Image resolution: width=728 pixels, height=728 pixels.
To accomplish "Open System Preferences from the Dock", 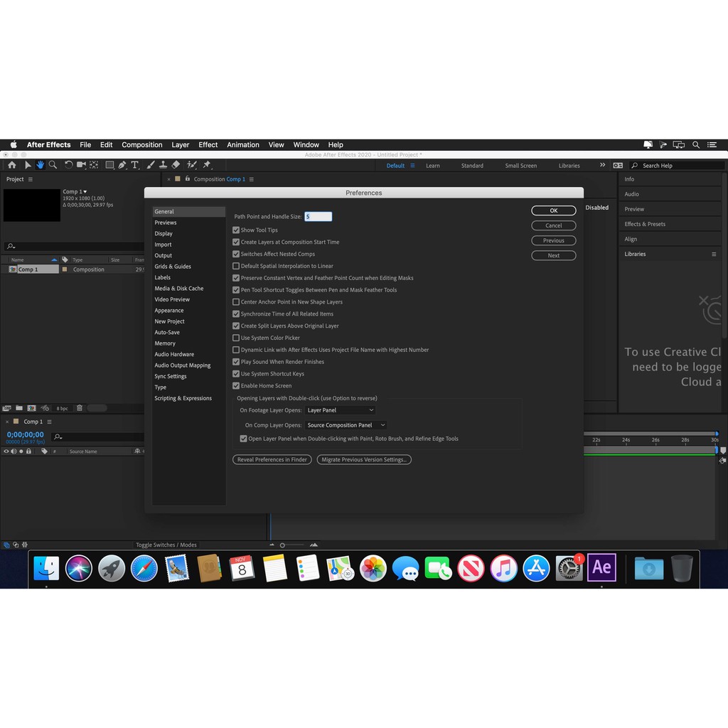I will tap(568, 568).
